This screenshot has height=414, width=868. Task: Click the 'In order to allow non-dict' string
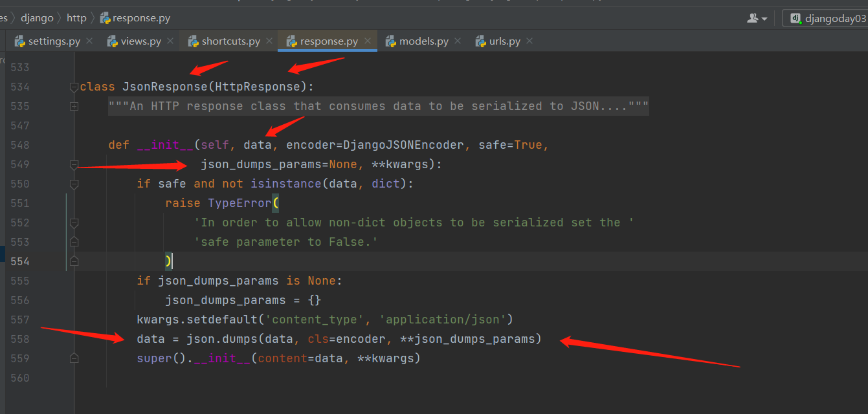[414, 223]
